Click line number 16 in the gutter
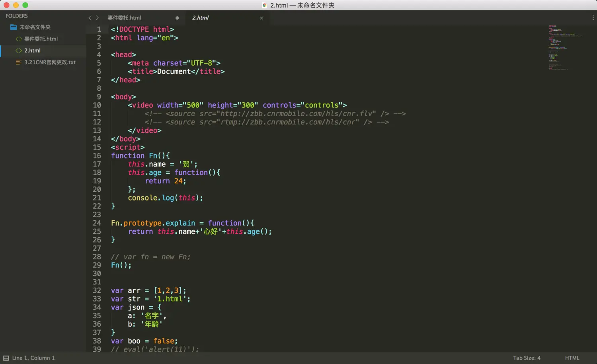This screenshot has height=364, width=597. pos(97,156)
